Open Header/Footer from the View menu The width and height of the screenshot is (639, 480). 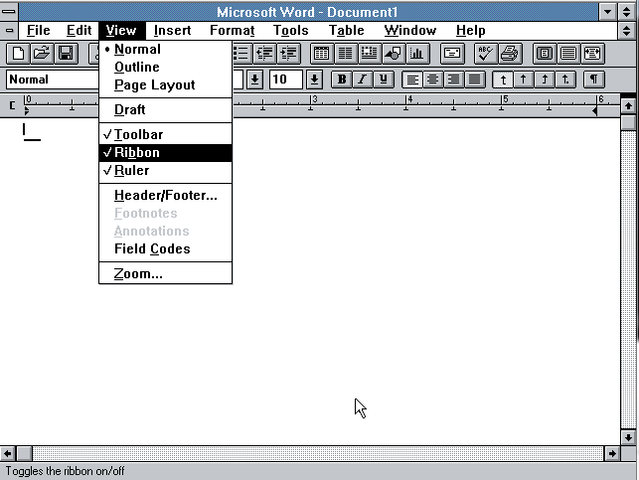tap(165, 196)
